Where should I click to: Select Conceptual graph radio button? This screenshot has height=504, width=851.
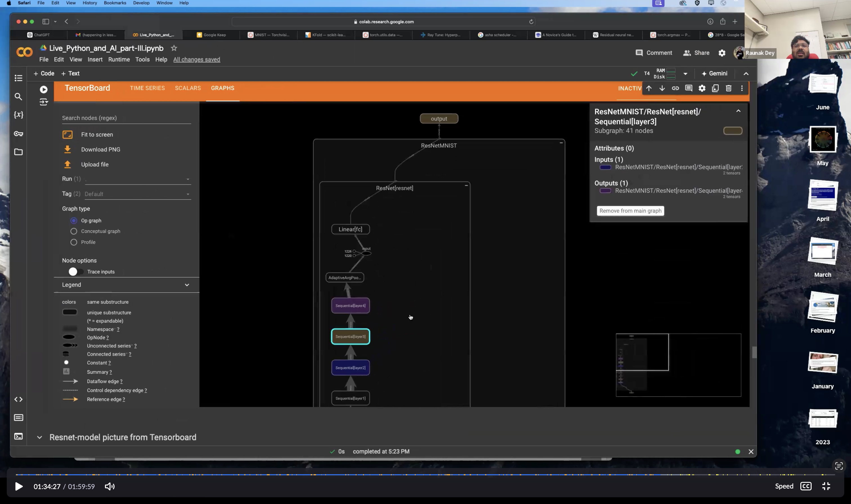click(74, 231)
